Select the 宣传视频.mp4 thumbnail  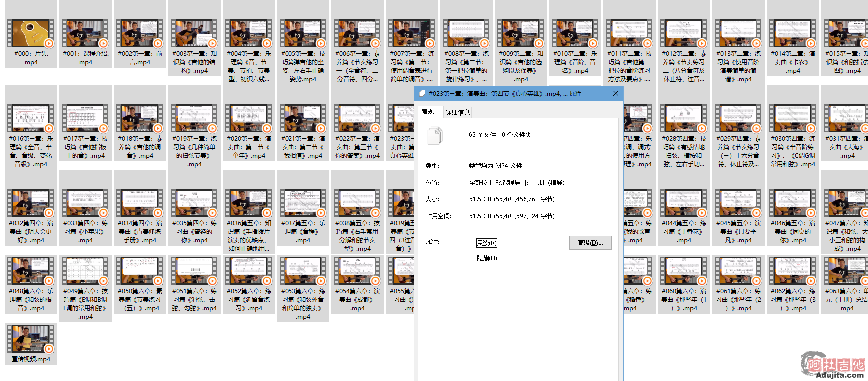click(31, 339)
